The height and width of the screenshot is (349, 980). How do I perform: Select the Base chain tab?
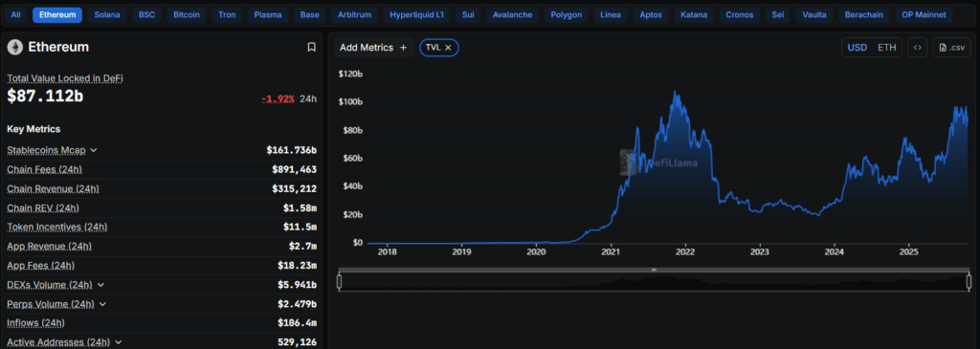309,14
